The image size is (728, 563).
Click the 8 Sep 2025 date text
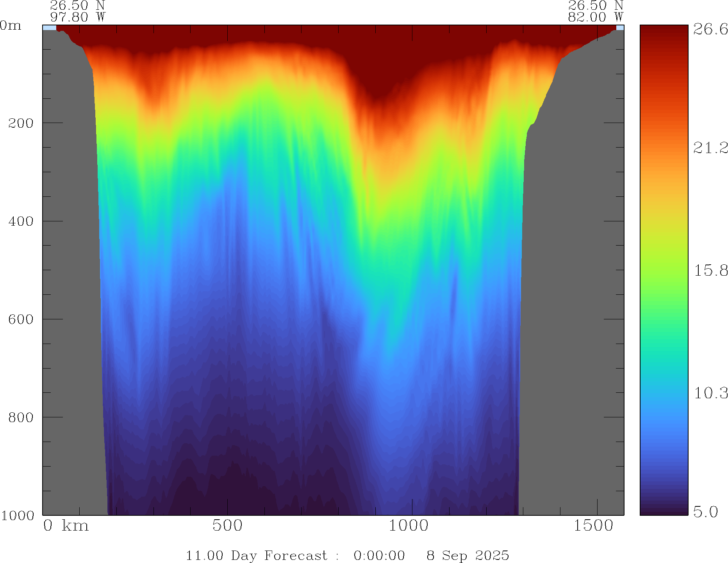point(467,555)
